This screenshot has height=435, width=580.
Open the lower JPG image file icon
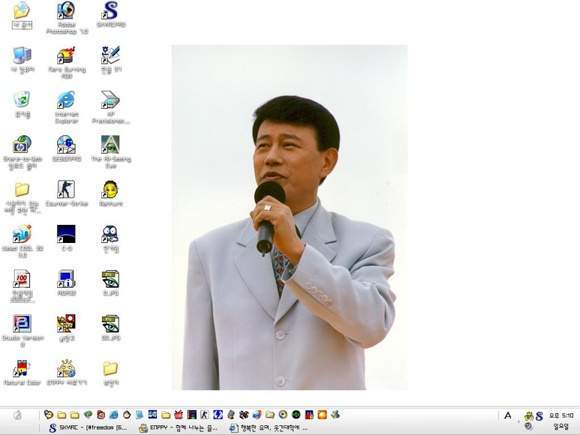click(x=110, y=324)
